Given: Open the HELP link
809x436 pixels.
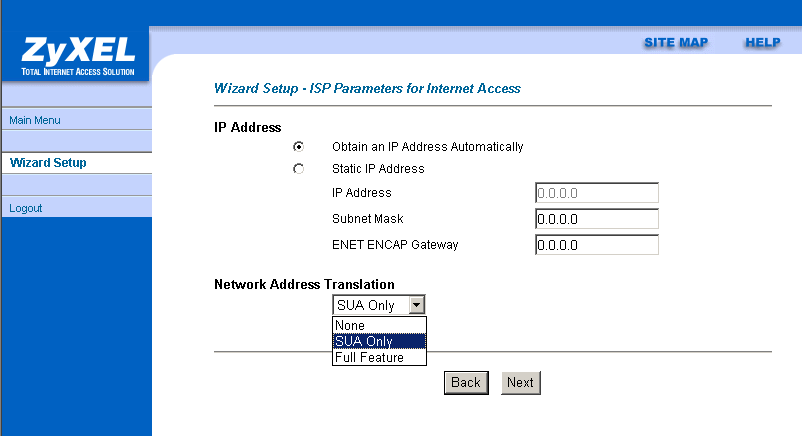Looking at the screenshot, I should (762, 43).
